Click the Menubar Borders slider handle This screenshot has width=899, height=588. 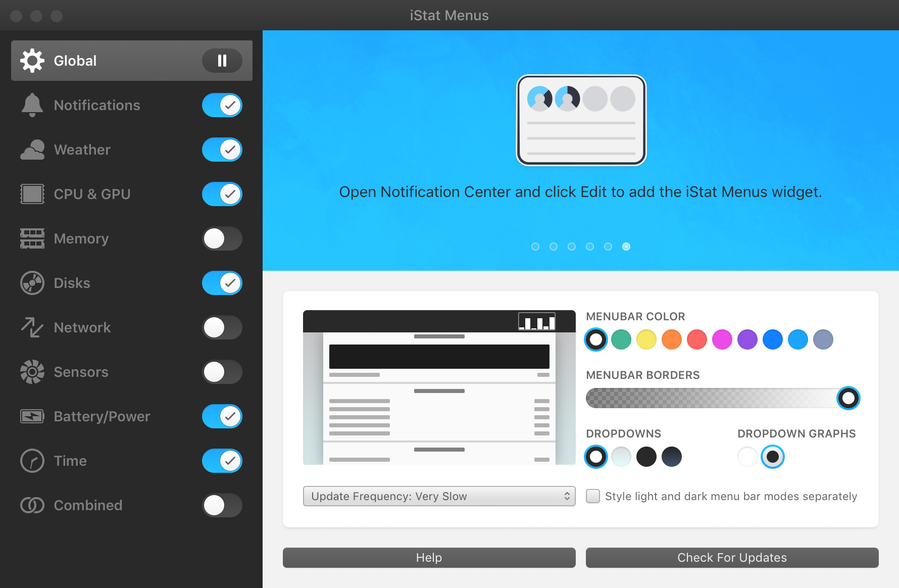pyautogui.click(x=848, y=398)
